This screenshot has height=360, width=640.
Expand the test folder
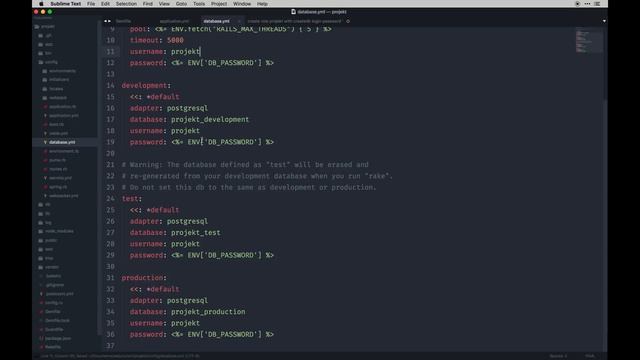46,249
